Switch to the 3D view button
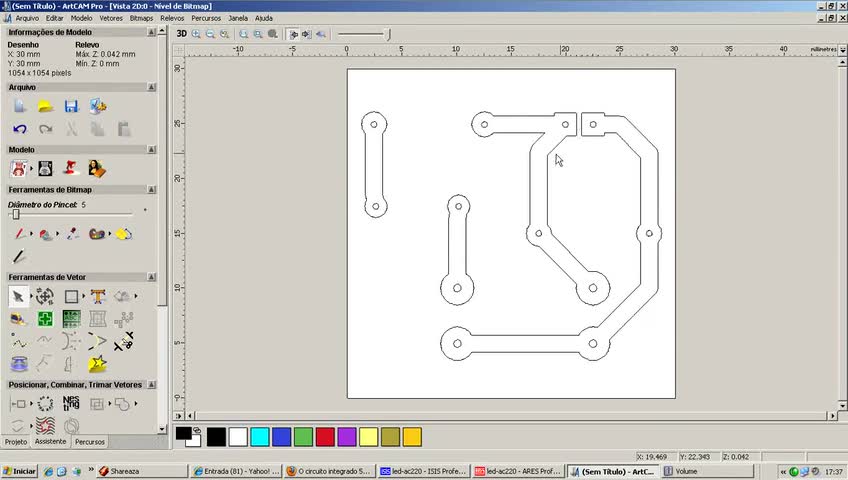848x480 pixels. (x=182, y=34)
